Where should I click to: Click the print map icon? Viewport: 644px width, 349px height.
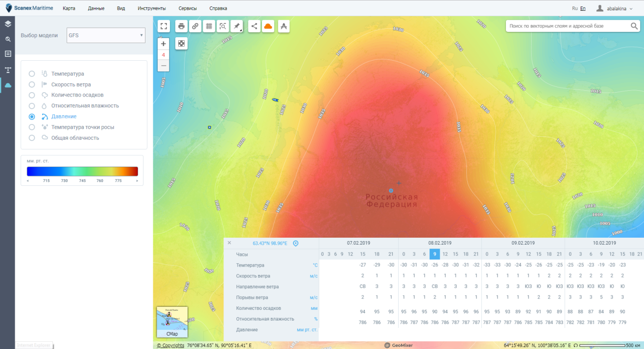click(181, 26)
